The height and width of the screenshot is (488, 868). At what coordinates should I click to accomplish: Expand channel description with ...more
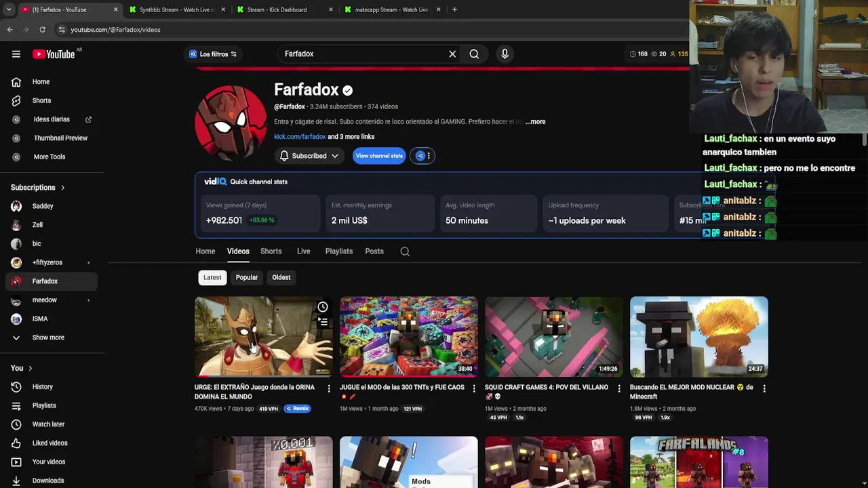point(536,122)
